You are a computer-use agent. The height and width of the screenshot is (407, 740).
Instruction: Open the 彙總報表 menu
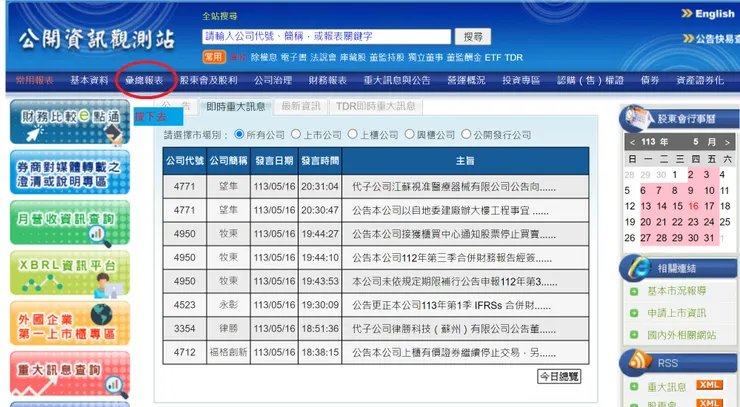(x=144, y=80)
